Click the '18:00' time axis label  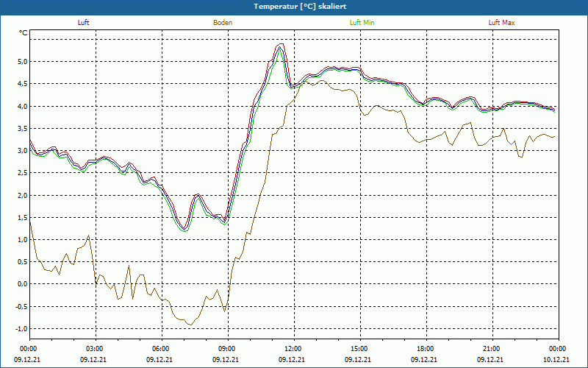pos(426,349)
